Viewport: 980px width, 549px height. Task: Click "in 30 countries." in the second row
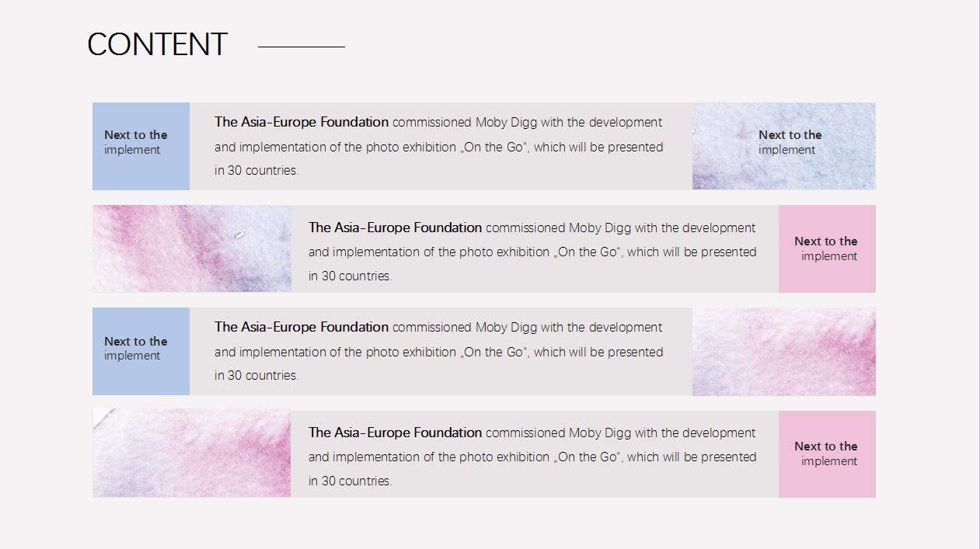point(350,276)
